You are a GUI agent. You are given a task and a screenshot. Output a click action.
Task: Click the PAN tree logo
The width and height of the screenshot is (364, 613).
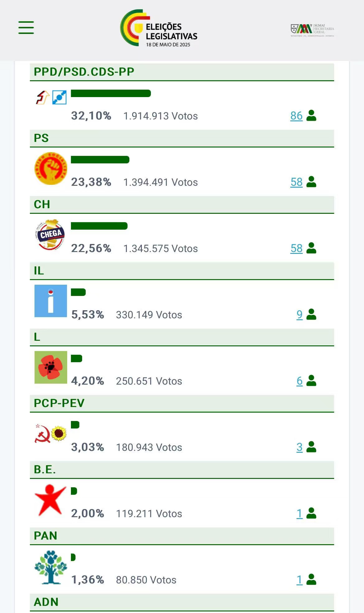click(51, 567)
